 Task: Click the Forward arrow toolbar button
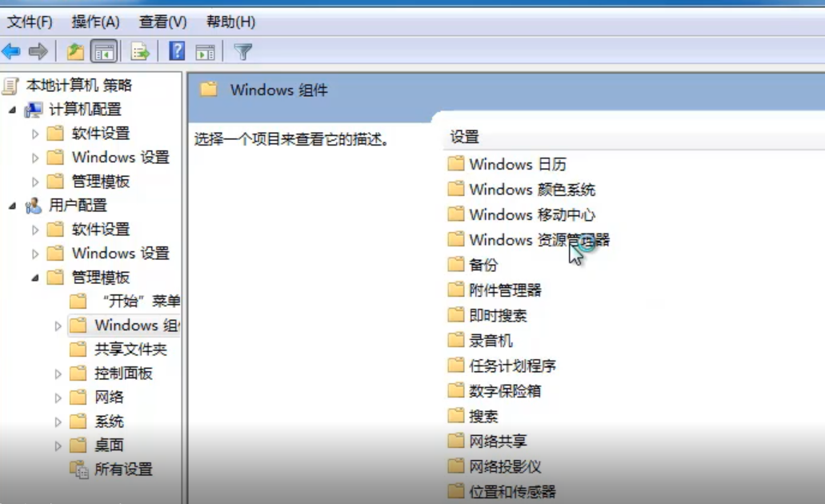tap(38, 51)
